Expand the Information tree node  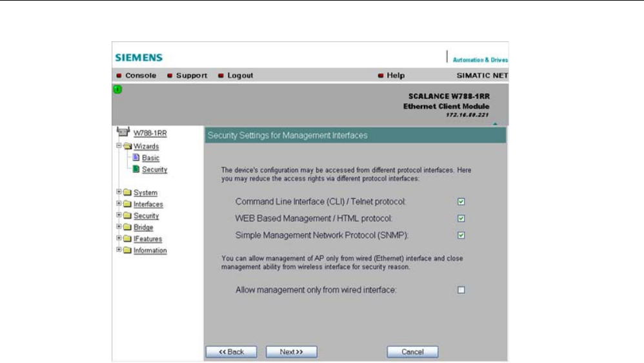click(x=119, y=249)
